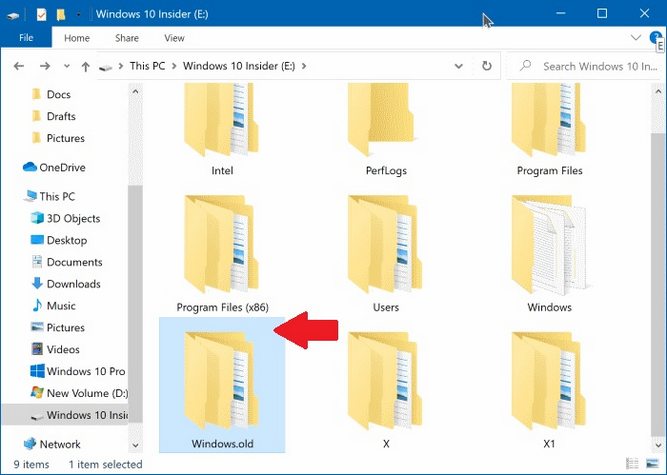
Task: Select the Program Files (x86) folder
Action: tap(222, 254)
